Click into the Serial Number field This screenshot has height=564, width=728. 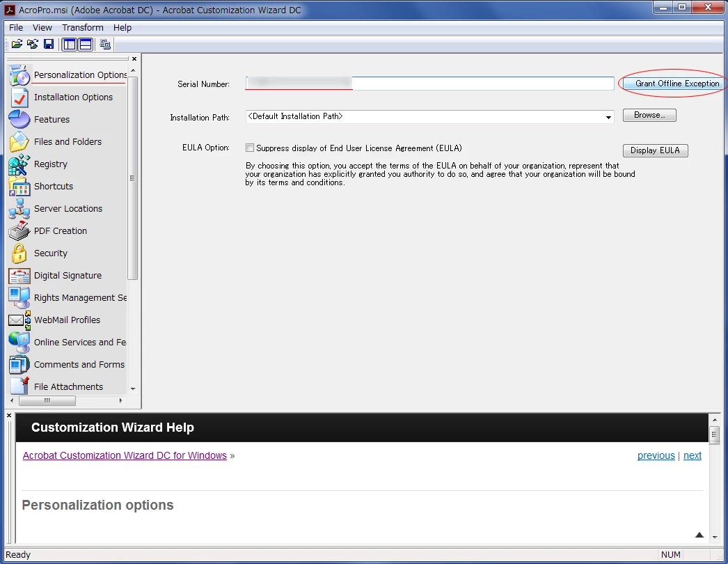[429, 84]
